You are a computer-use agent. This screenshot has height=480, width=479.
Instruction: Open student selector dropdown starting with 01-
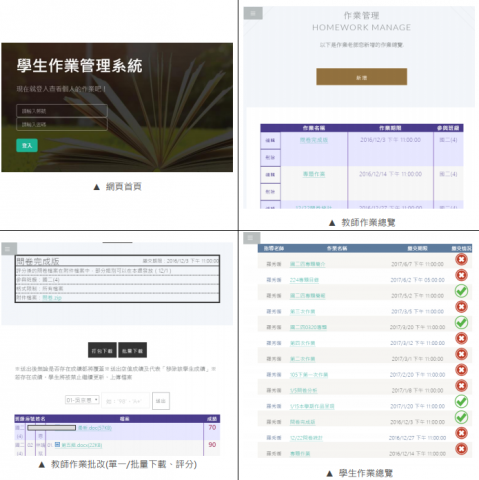(x=82, y=400)
